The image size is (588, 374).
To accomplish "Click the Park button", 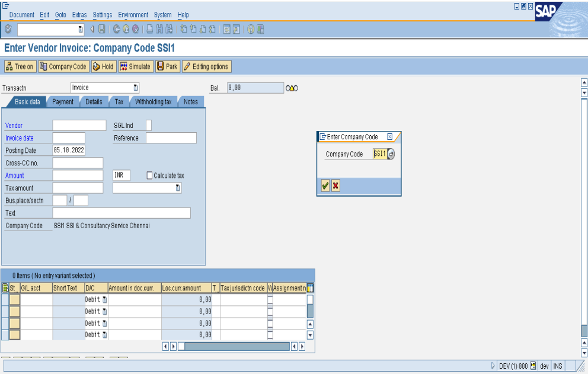I will tap(167, 66).
